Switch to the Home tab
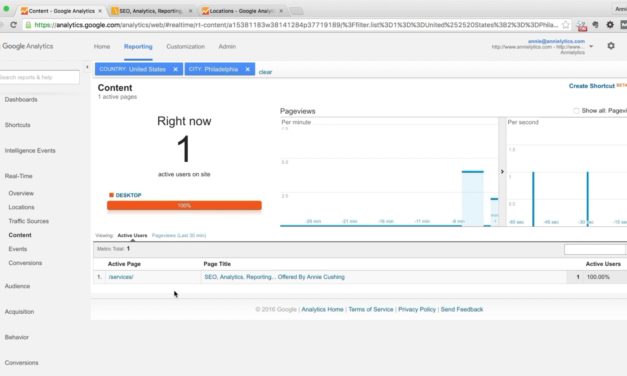 click(102, 46)
